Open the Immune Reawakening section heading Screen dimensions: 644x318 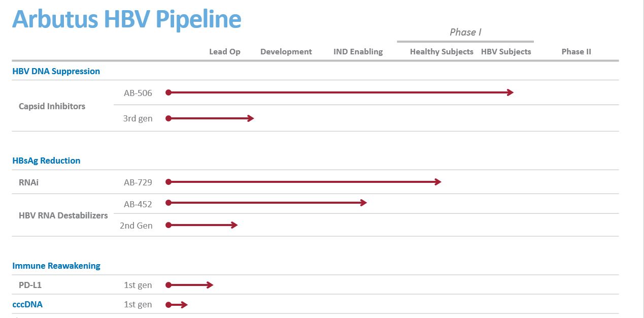tap(56, 266)
